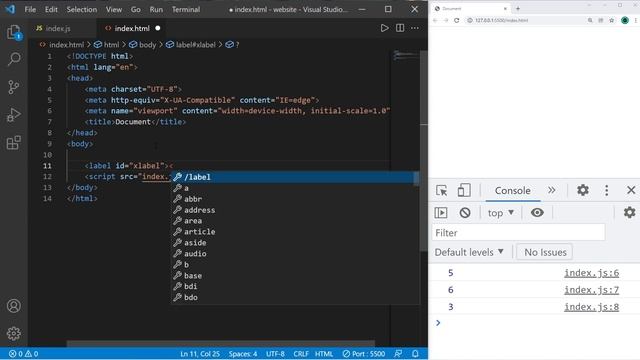Open the index.js:7 source link
Image resolution: width=640 pixels, height=360 pixels.
(x=591, y=290)
